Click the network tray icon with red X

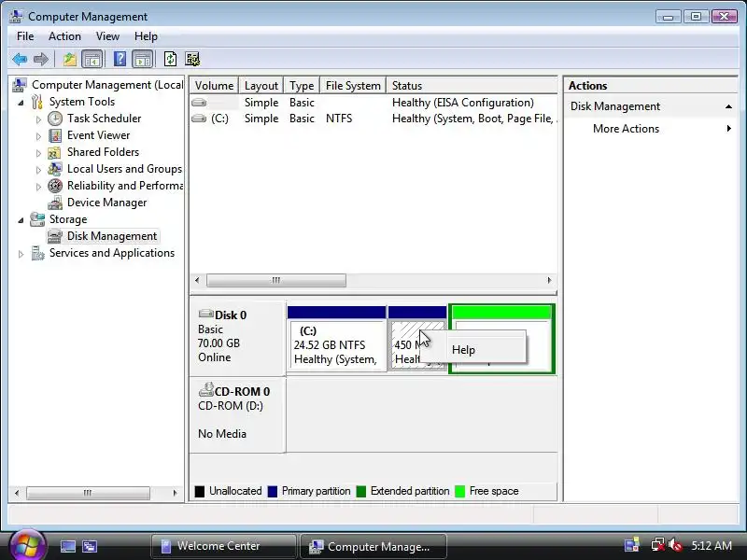click(x=657, y=545)
